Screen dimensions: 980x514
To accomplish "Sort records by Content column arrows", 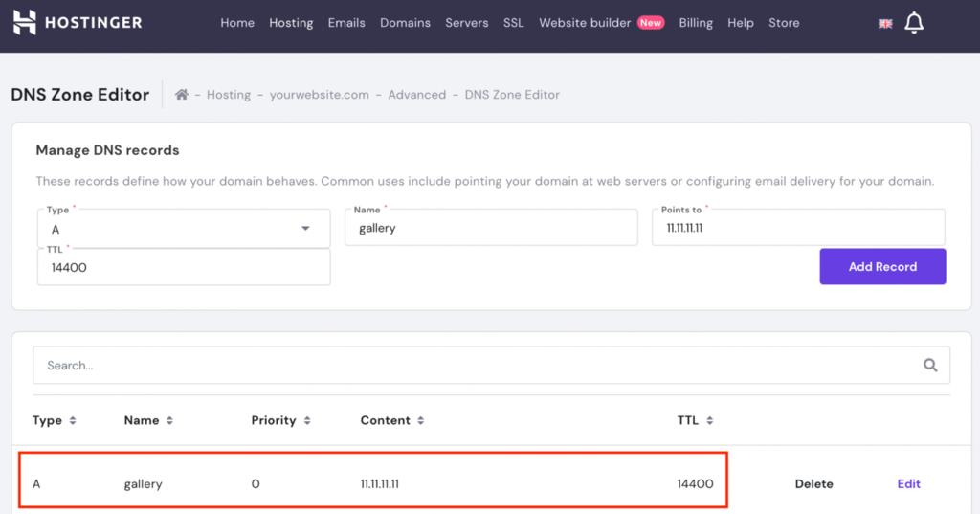I will point(421,421).
